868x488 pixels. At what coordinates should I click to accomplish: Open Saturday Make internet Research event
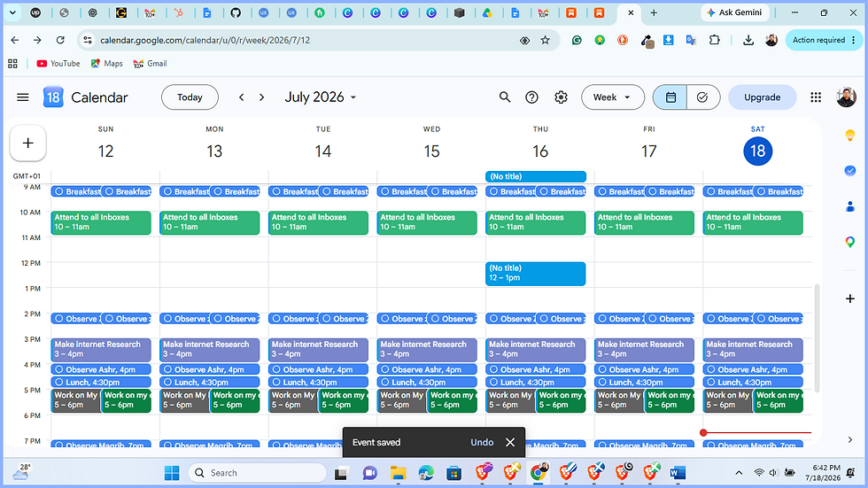pyautogui.click(x=753, y=350)
